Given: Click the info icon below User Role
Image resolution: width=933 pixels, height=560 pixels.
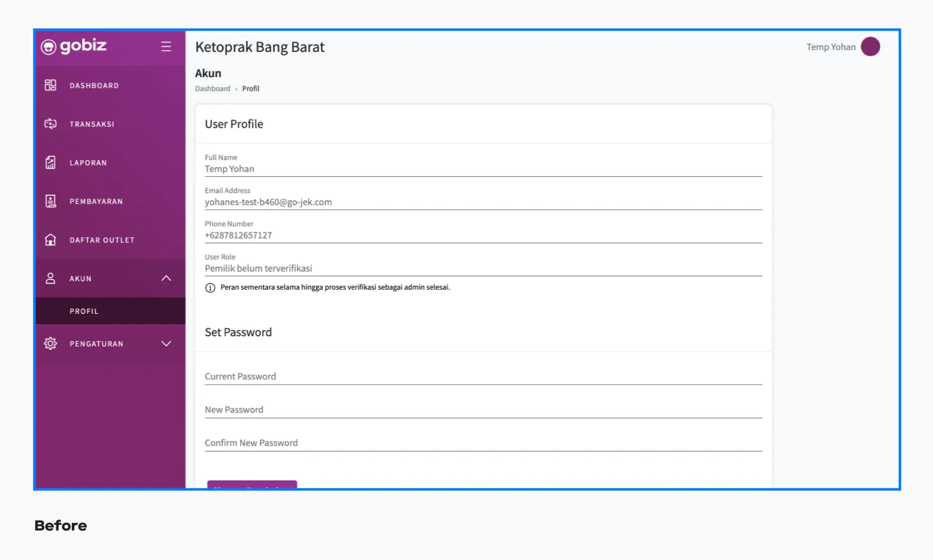Looking at the screenshot, I should click(x=210, y=288).
